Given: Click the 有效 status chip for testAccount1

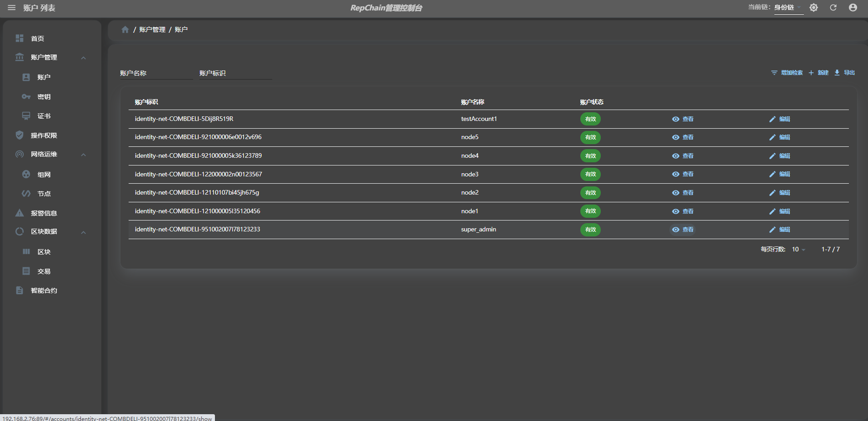Looking at the screenshot, I should 590,119.
